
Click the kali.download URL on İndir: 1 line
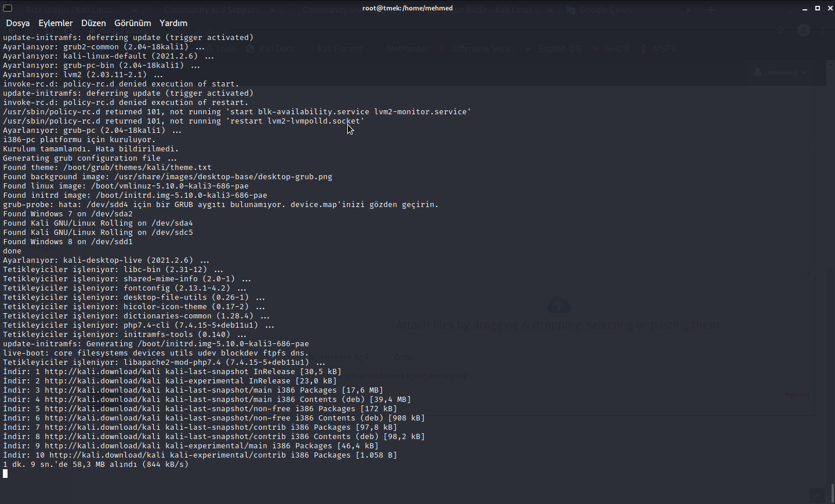tap(102, 372)
